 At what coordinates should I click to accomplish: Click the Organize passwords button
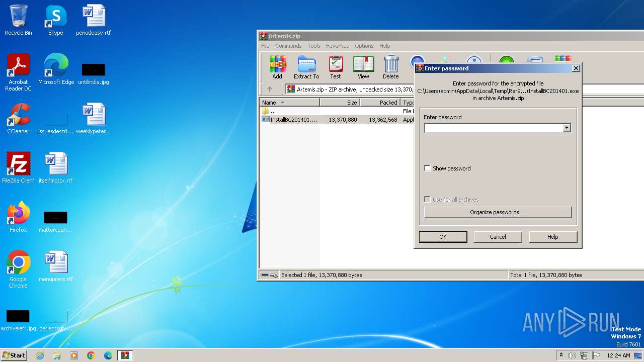pyautogui.click(x=498, y=212)
